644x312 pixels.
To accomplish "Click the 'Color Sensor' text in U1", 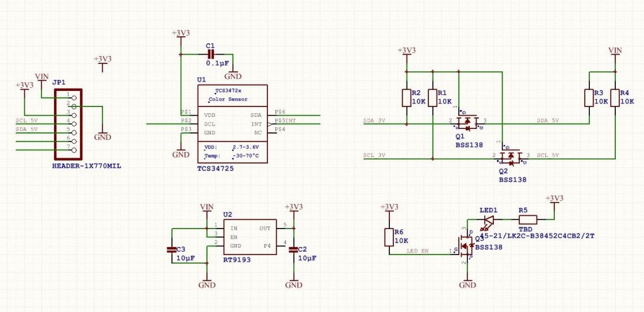I will (x=228, y=100).
